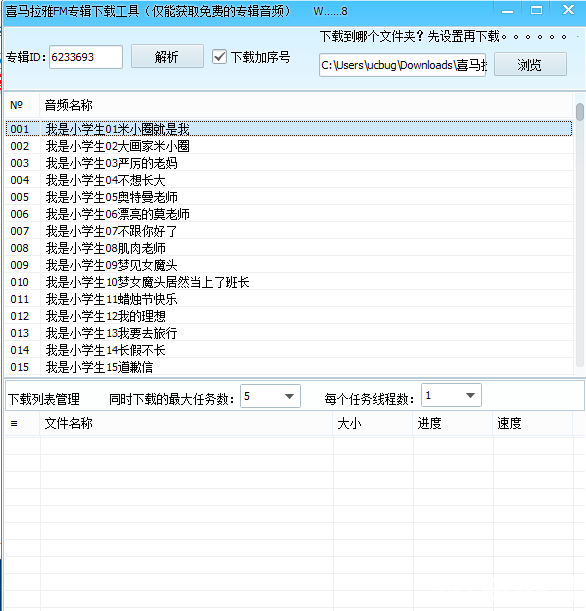Screen dimensions: 586x611
Task: Click the 速度 column header
Action: point(533,423)
